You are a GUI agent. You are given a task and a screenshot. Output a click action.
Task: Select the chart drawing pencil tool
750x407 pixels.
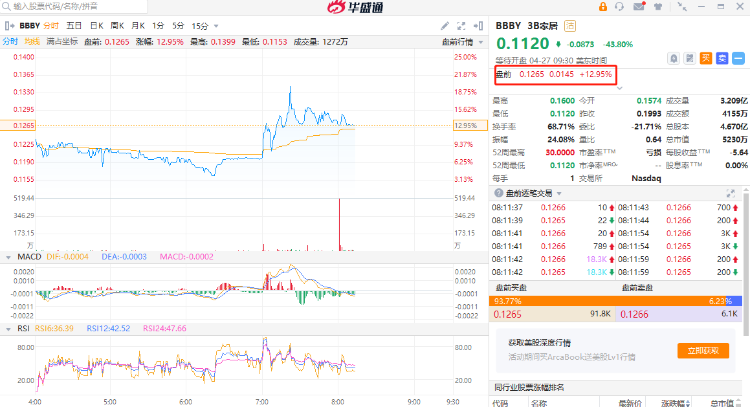click(445, 26)
